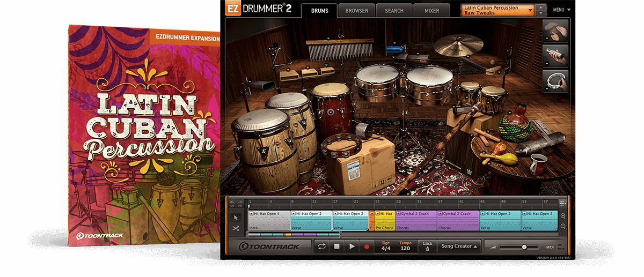Viewport: 644px width, 277px height.
Task: Click the tempo value 120
Action: coord(405,249)
